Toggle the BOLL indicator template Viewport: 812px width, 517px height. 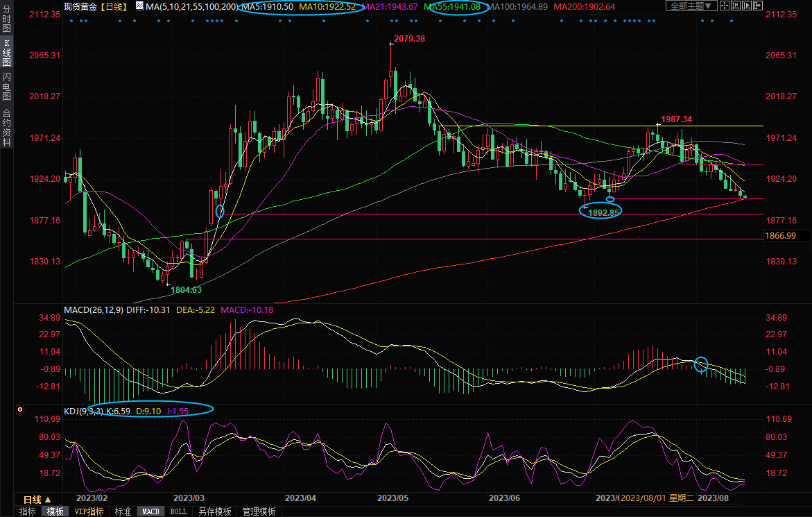pyautogui.click(x=178, y=511)
